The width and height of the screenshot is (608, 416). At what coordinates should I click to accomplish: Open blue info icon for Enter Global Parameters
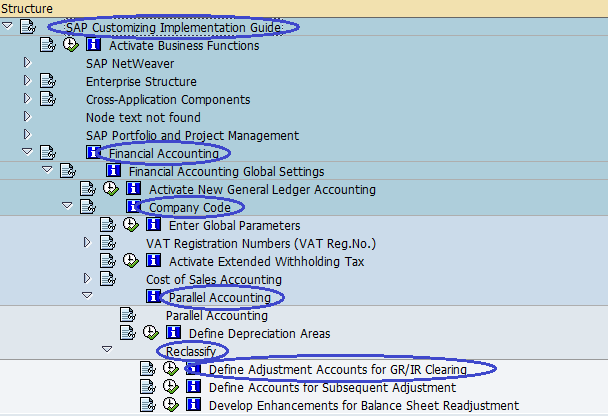tap(154, 224)
